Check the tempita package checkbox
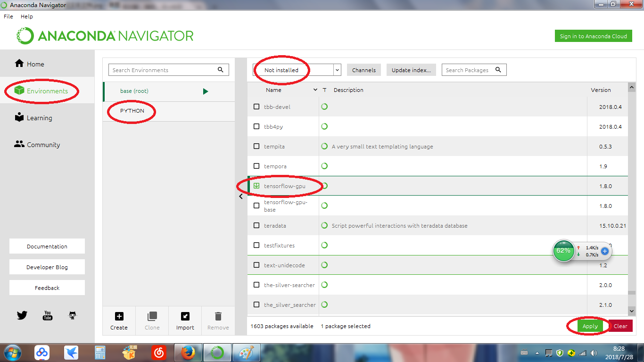 pos(256,146)
